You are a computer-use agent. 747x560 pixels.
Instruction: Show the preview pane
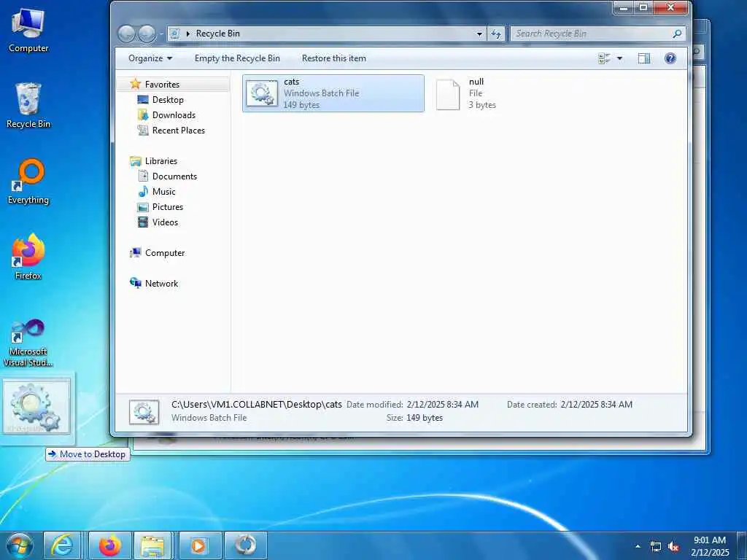644,58
